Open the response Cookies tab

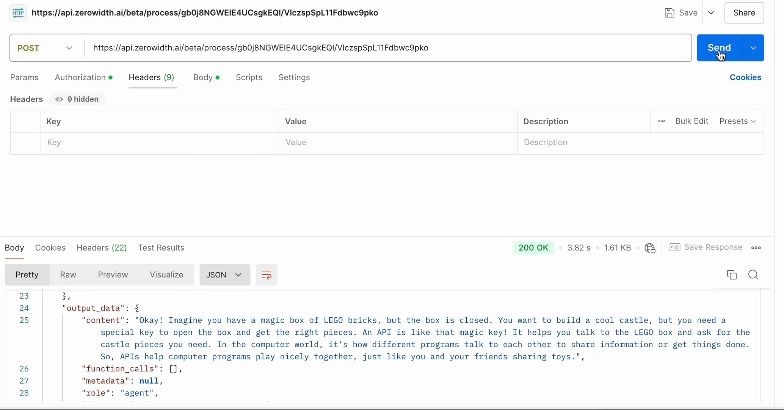click(50, 248)
